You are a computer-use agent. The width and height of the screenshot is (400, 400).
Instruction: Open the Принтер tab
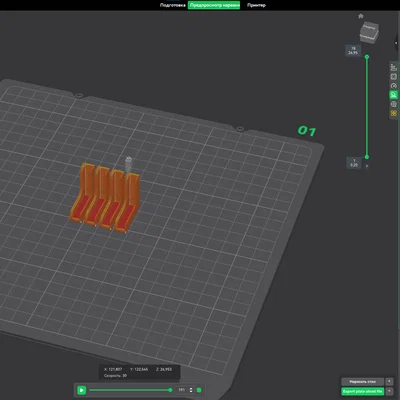click(256, 5)
